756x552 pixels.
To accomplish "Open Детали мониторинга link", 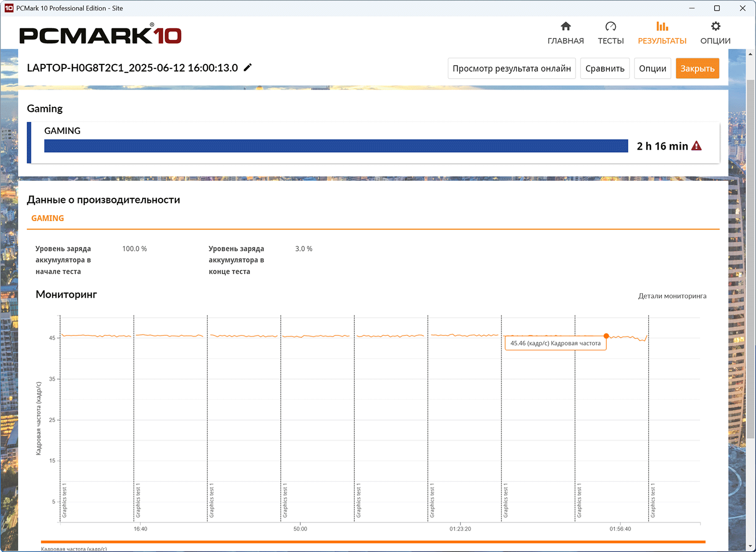I will pyautogui.click(x=672, y=296).
